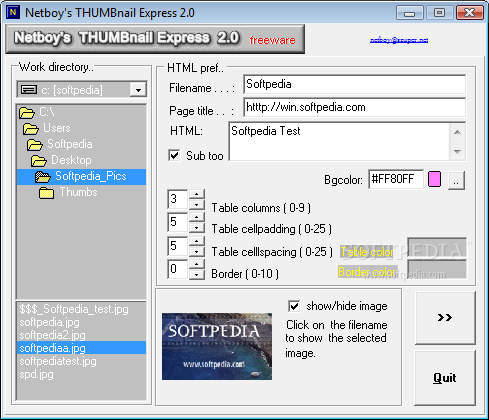Select file $$$_Softpedia_test.jpg

pos(81,309)
